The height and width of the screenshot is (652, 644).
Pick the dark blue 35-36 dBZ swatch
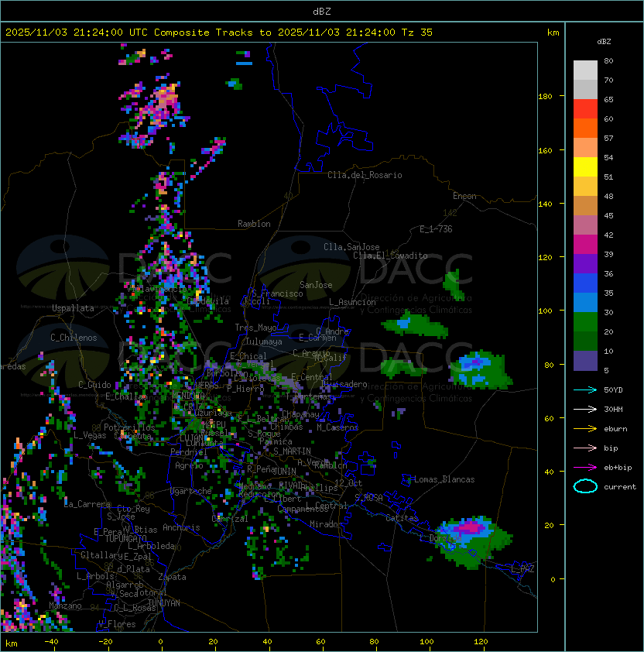coord(585,283)
